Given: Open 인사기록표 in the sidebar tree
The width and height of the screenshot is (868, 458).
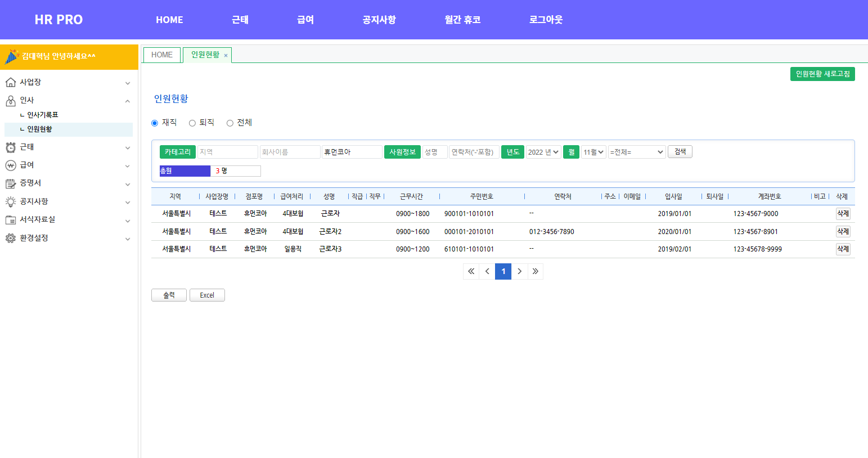Looking at the screenshot, I should [x=43, y=115].
